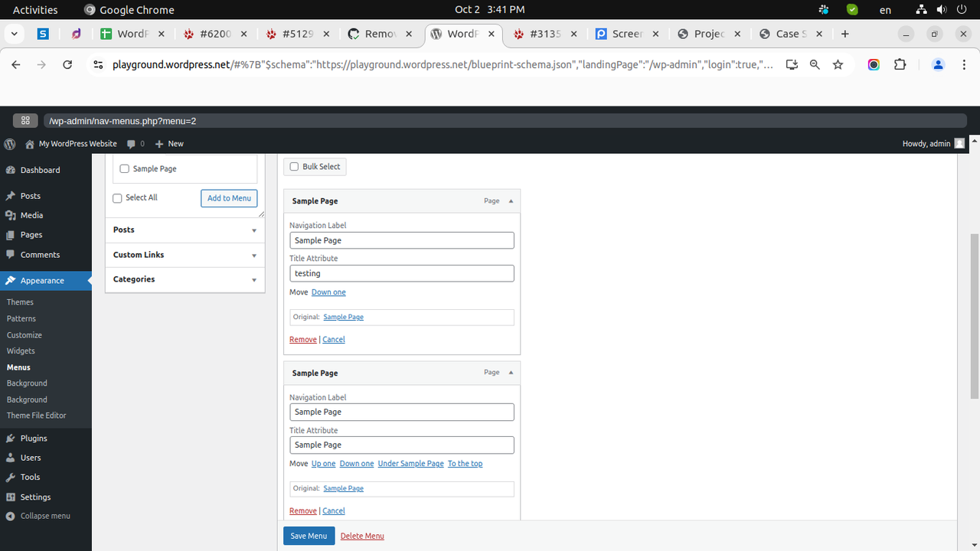Reload the page in Chrome
The image size is (980, 551).
(67, 65)
